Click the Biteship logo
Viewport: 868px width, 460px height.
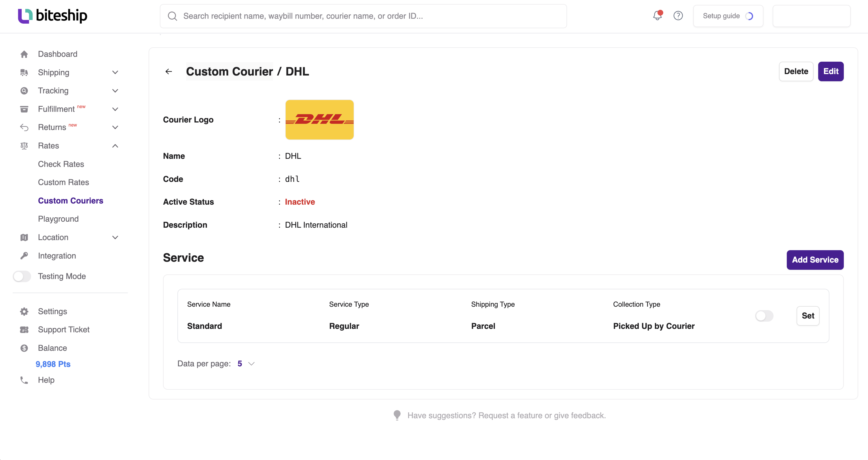click(53, 16)
